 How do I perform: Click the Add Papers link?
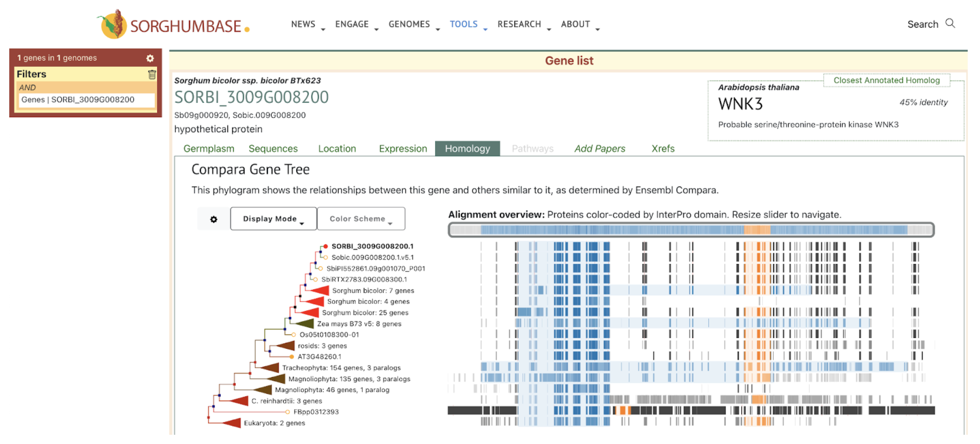coord(599,149)
